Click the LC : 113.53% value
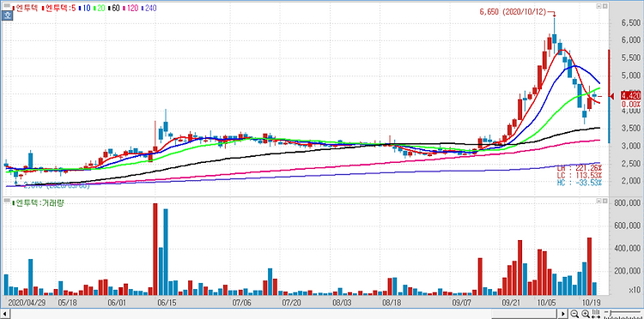644x319 pixels. [579, 175]
